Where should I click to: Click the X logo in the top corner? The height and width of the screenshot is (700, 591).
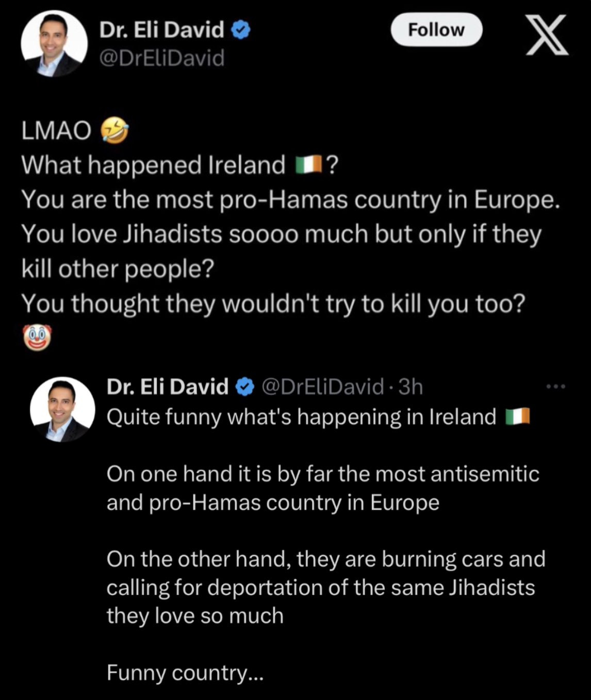click(x=547, y=35)
